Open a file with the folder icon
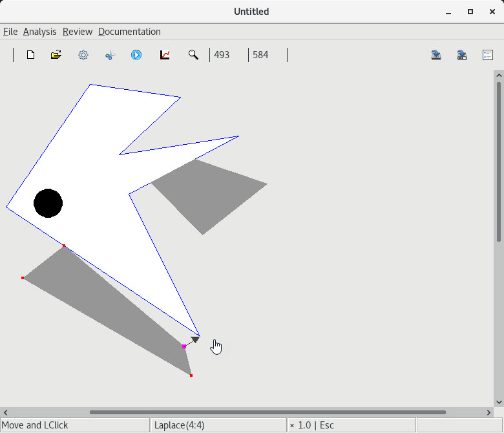Screen dimensions: 504x433 click(56, 55)
